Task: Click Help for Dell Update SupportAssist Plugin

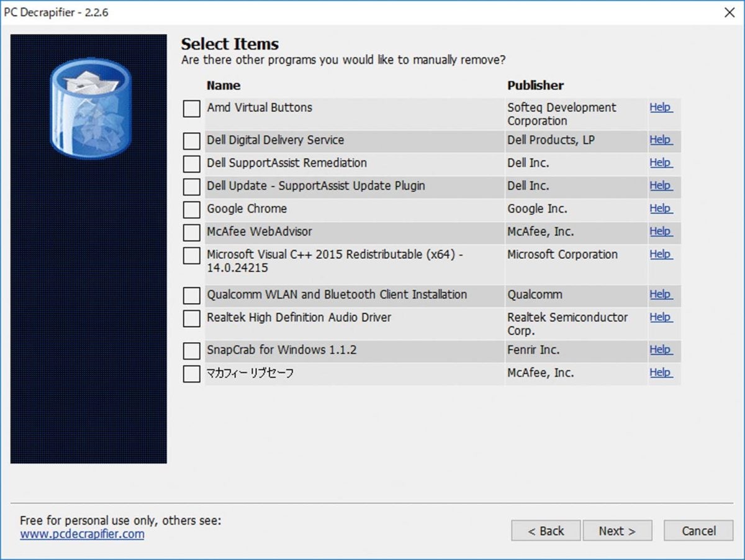Action: 661,186
